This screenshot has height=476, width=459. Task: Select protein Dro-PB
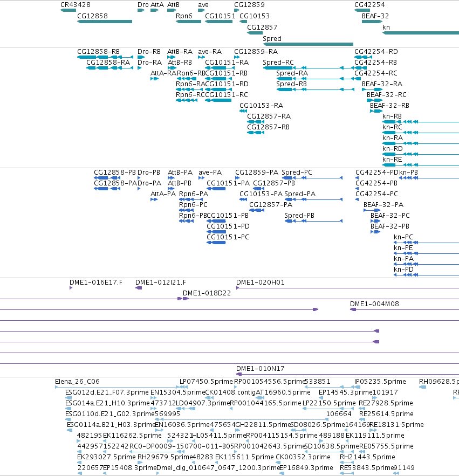coord(149,173)
